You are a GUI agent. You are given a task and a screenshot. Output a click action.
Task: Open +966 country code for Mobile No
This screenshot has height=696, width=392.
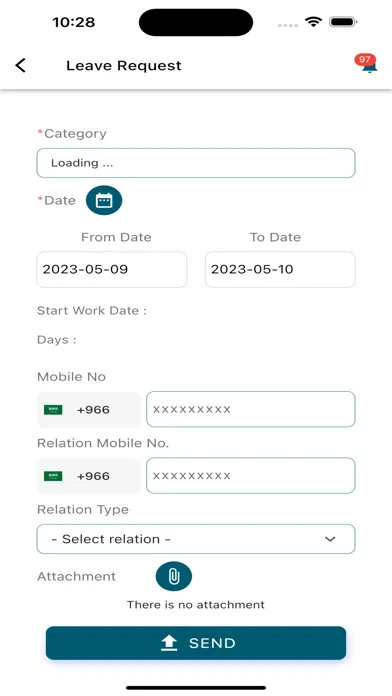[89, 410]
